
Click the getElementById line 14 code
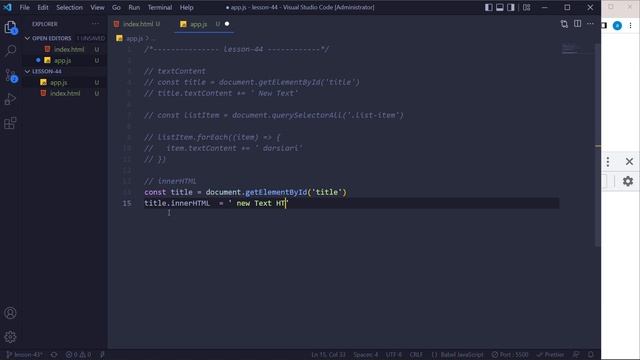pos(245,192)
